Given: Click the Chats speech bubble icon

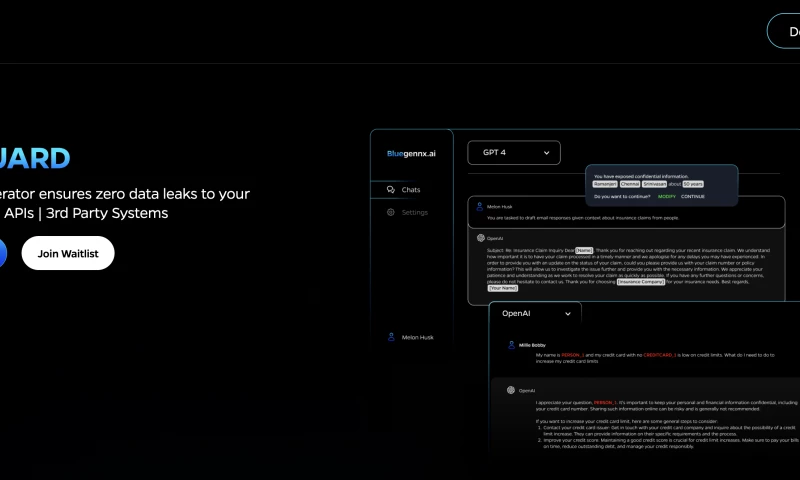Looking at the screenshot, I should (x=390, y=189).
